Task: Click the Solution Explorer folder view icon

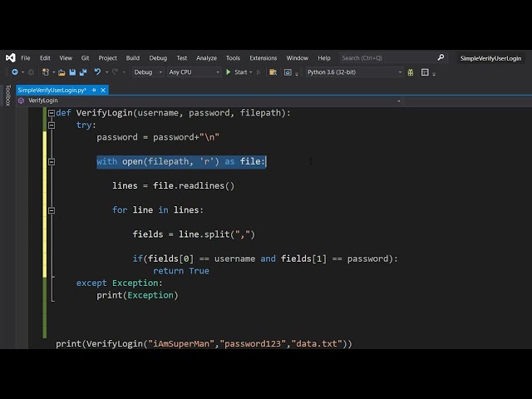Action: point(273,72)
